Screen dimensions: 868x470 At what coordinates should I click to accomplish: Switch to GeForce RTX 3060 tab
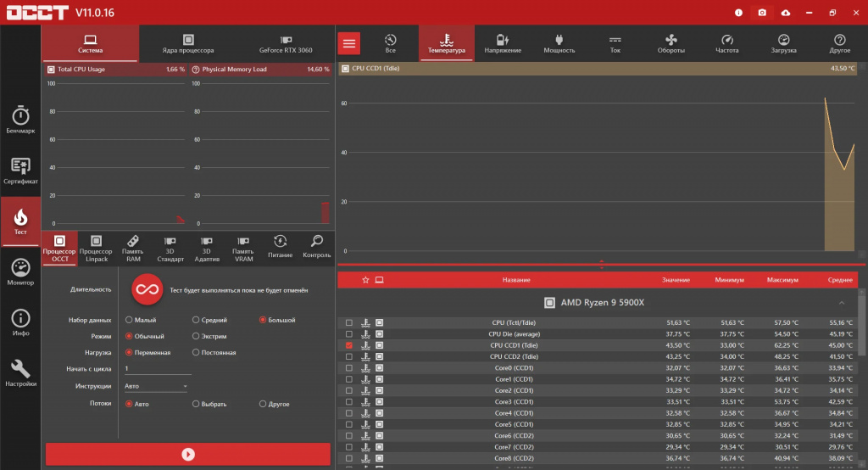[x=286, y=43]
